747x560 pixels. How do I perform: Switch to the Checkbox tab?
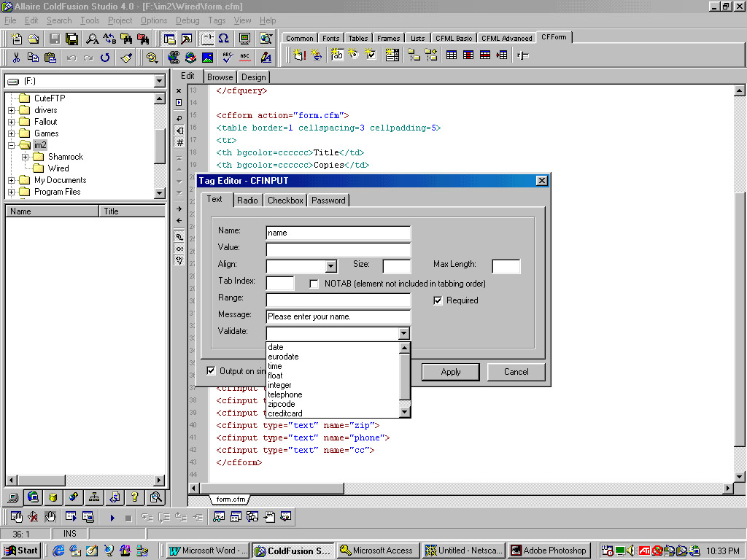click(285, 201)
